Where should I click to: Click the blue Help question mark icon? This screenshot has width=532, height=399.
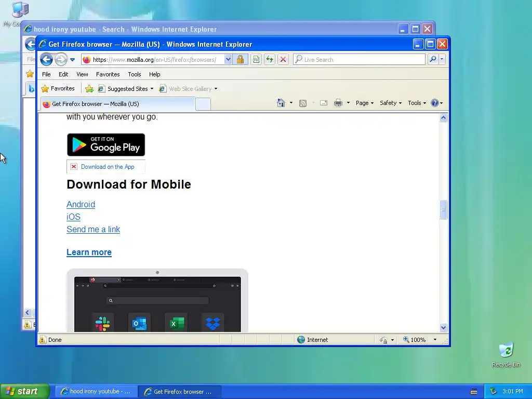(x=435, y=103)
